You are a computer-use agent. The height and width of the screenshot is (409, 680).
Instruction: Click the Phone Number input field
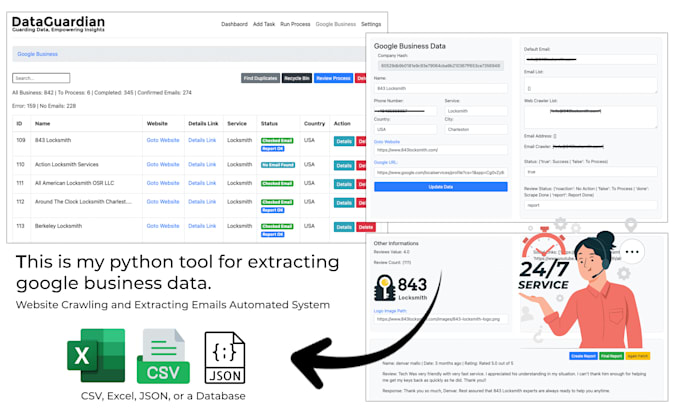click(405, 111)
